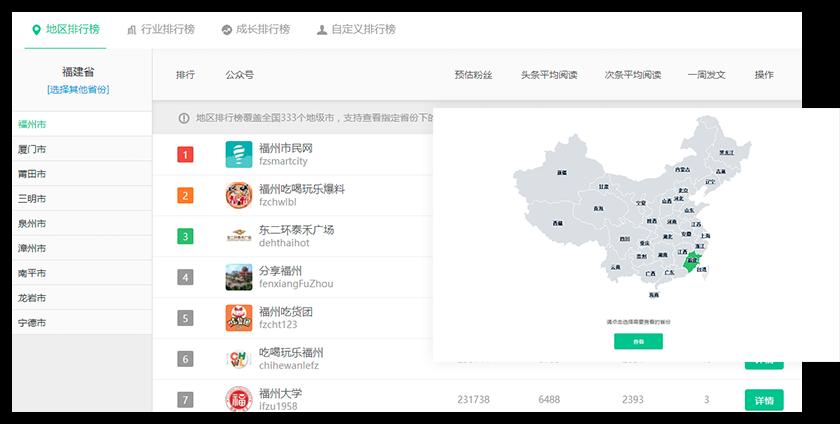Click the 福州吃喝玩乐爆料 account name
Viewport: 840px width, 424px height.
(302, 189)
